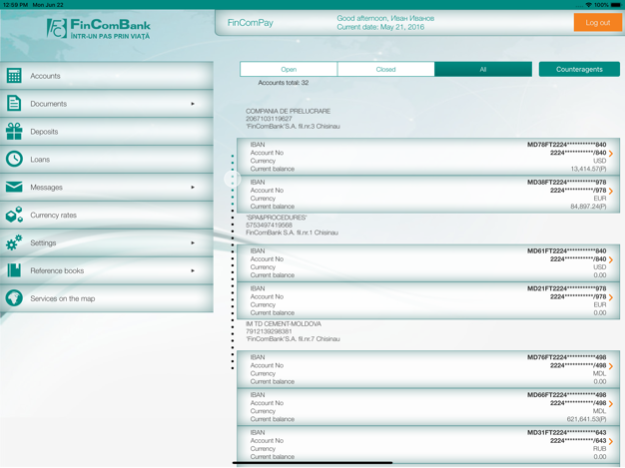
Task: Open details chevron for MD21FT2224 EUR account
Action: click(x=611, y=297)
